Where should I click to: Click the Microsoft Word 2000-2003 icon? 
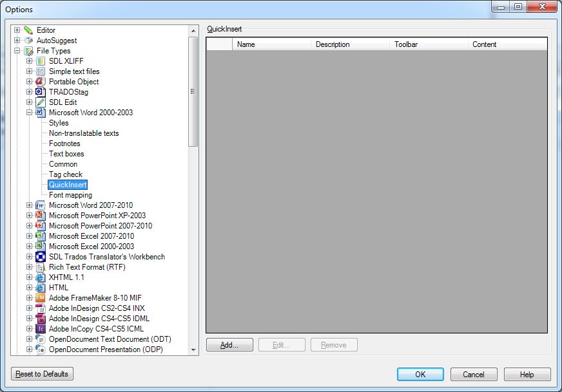tap(41, 113)
